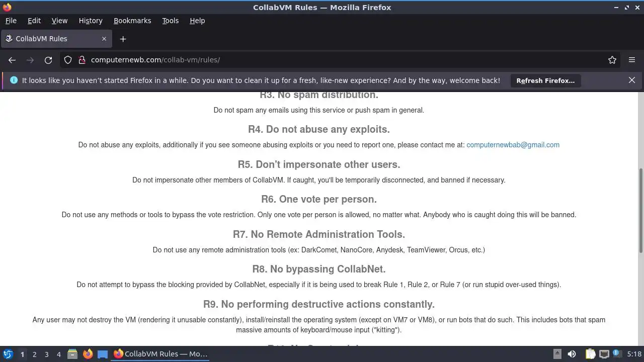The image size is (644, 362).
Task: Reload the page with refresh icon
Action: click(48, 60)
